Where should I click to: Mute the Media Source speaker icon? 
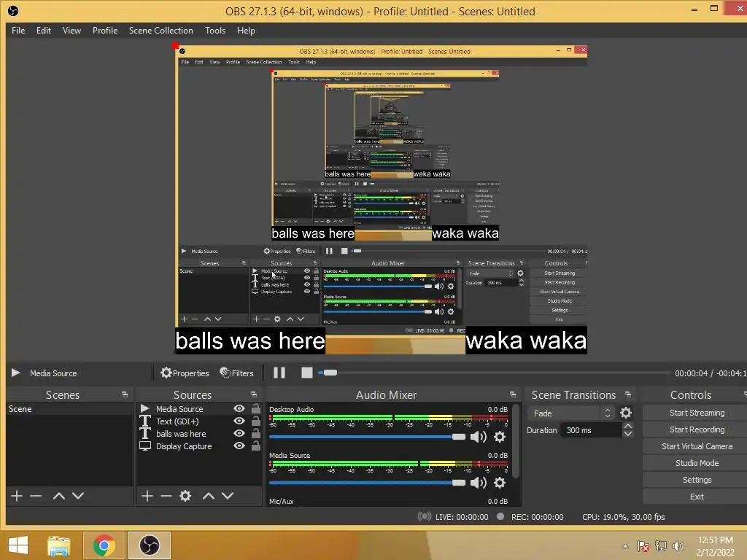pyautogui.click(x=479, y=483)
